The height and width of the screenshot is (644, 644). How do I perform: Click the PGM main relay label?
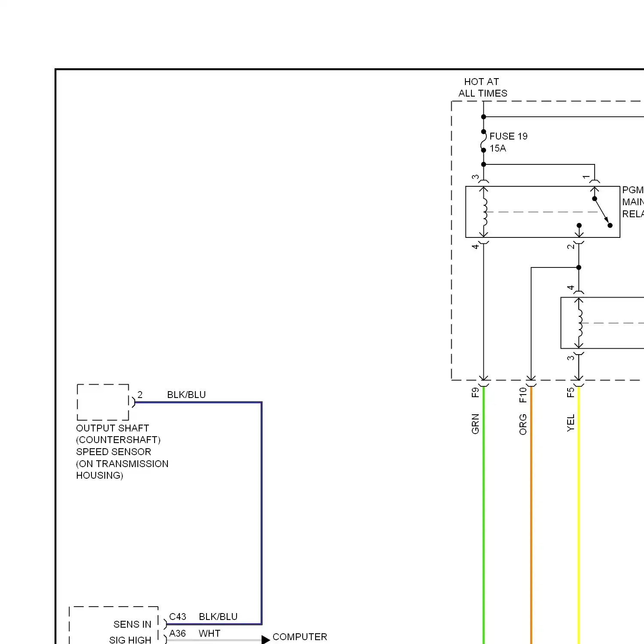click(x=633, y=202)
